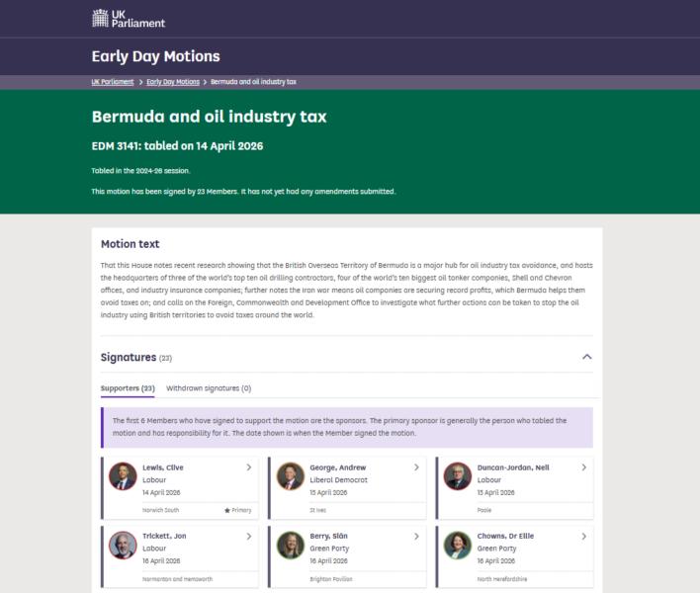
Task: Select Nell Duncan-Jordan's portrait image
Action: [x=458, y=476]
